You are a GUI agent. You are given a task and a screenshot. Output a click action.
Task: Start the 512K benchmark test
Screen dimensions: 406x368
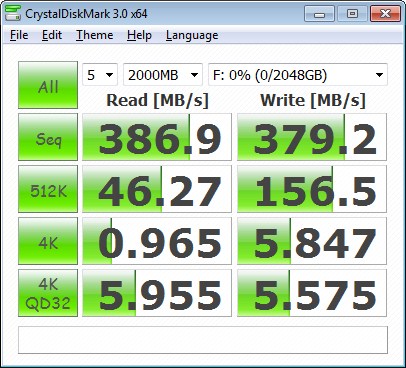point(48,189)
